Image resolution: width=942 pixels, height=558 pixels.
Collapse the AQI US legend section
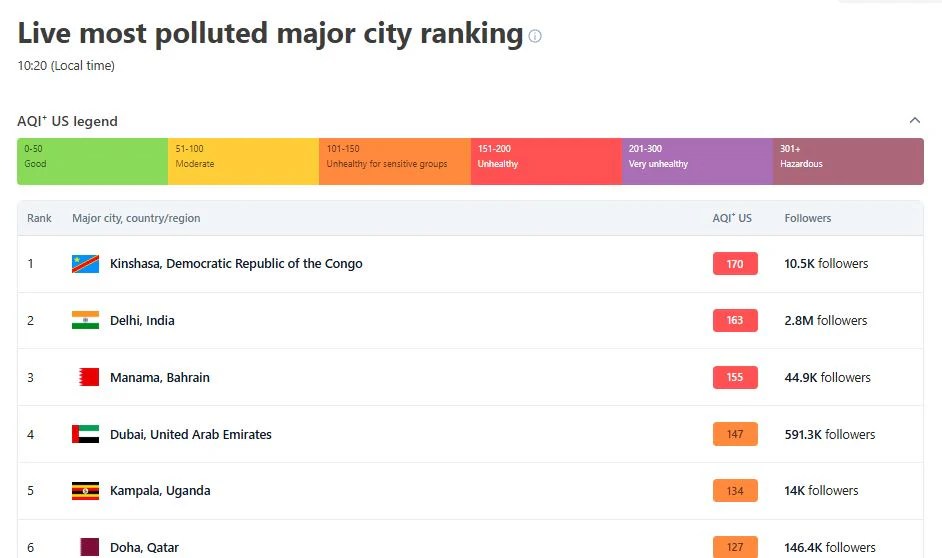coord(914,120)
